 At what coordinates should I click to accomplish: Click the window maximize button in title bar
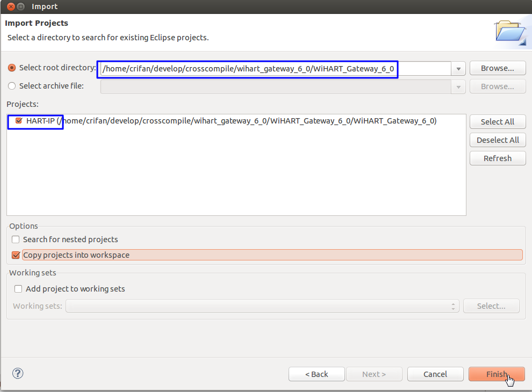click(21, 6)
